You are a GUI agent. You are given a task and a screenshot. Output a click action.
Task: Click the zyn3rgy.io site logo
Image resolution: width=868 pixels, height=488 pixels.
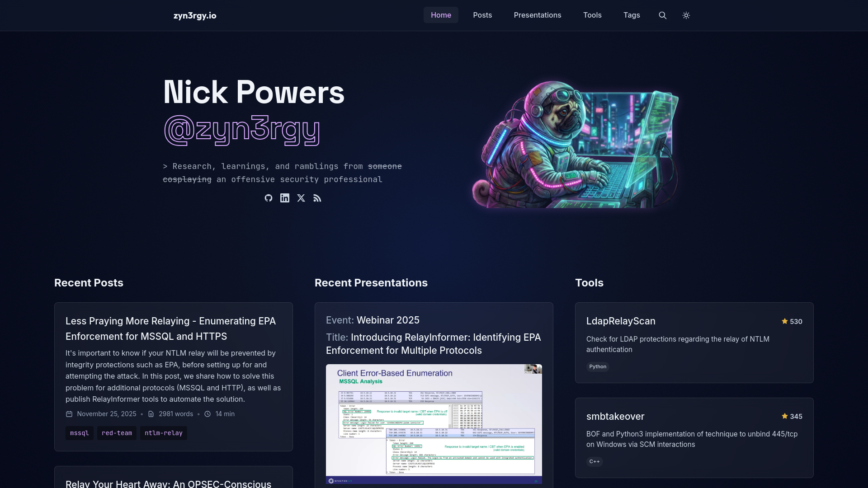(194, 15)
